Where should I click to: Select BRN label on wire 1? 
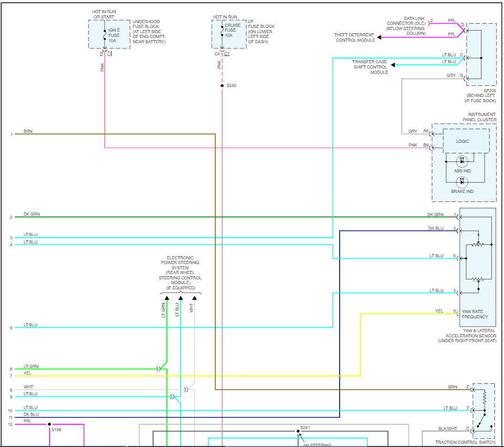click(x=28, y=131)
